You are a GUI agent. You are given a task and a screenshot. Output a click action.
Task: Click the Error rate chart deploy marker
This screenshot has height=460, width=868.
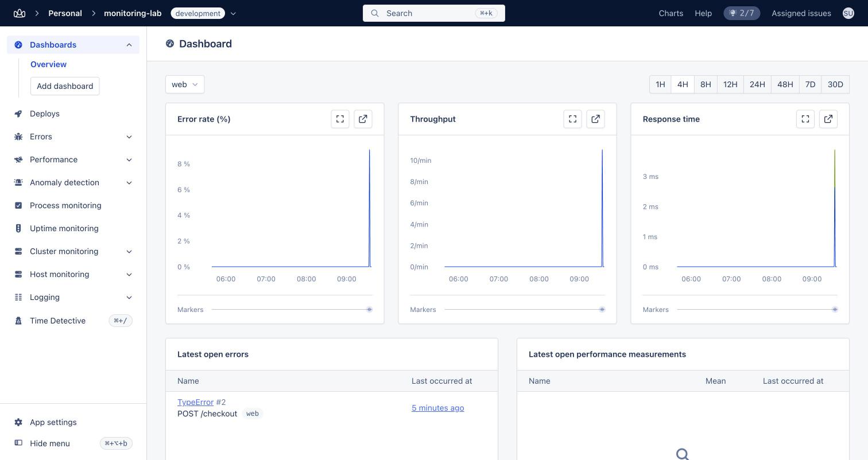click(370, 309)
